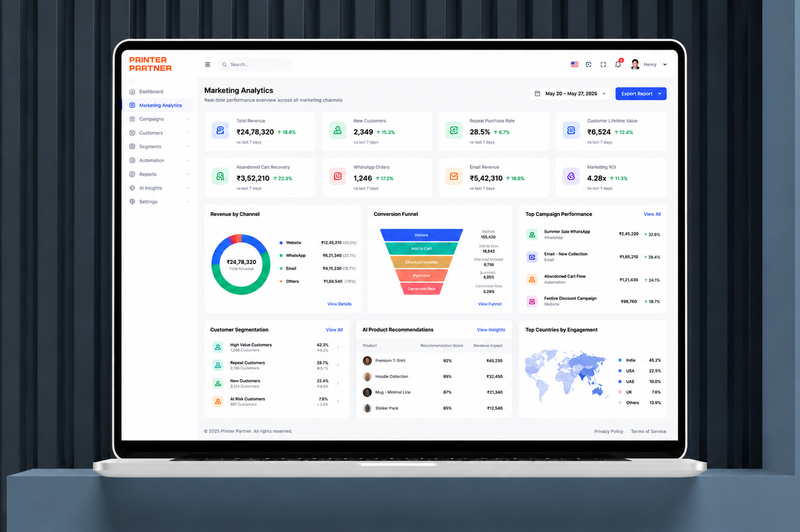The width and height of the screenshot is (800, 532).
Task: Click the screenshot capture icon in header
Action: (589, 64)
